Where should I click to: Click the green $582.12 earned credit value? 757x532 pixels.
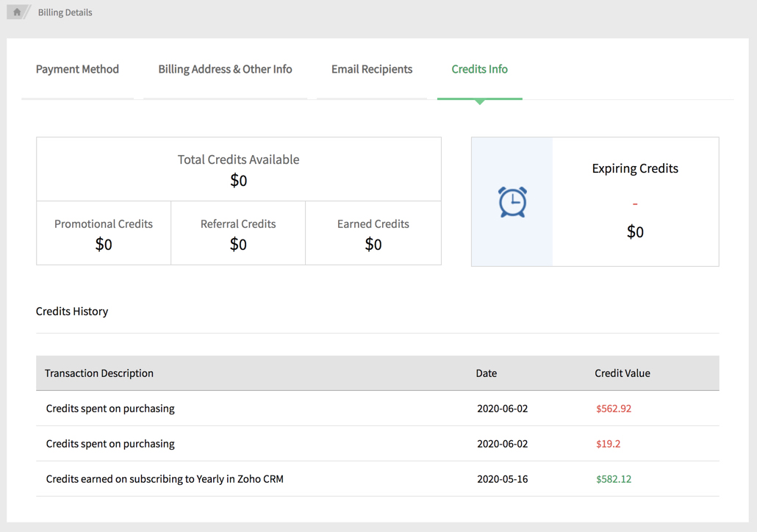614,478
